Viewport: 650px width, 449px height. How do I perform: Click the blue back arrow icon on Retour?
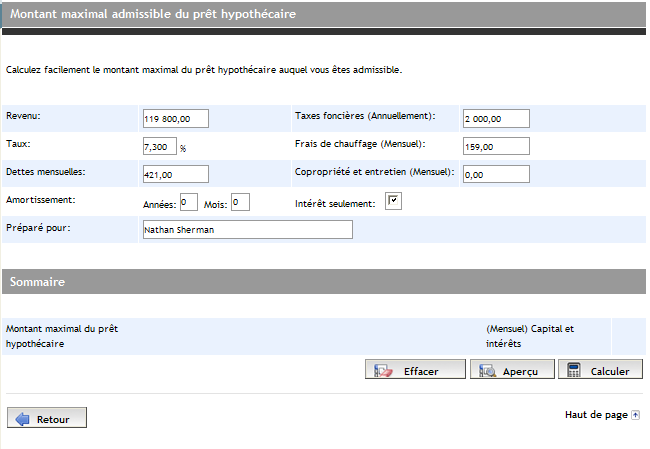coord(22,419)
